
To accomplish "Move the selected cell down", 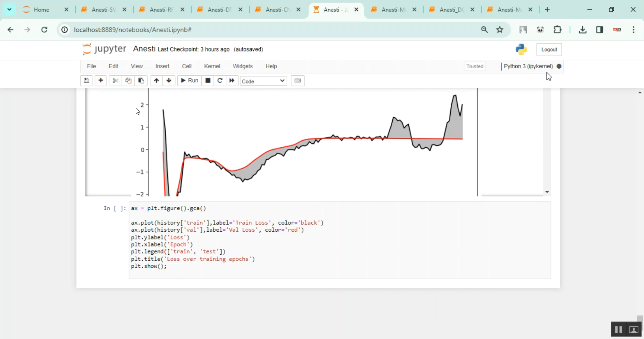I will (x=169, y=81).
